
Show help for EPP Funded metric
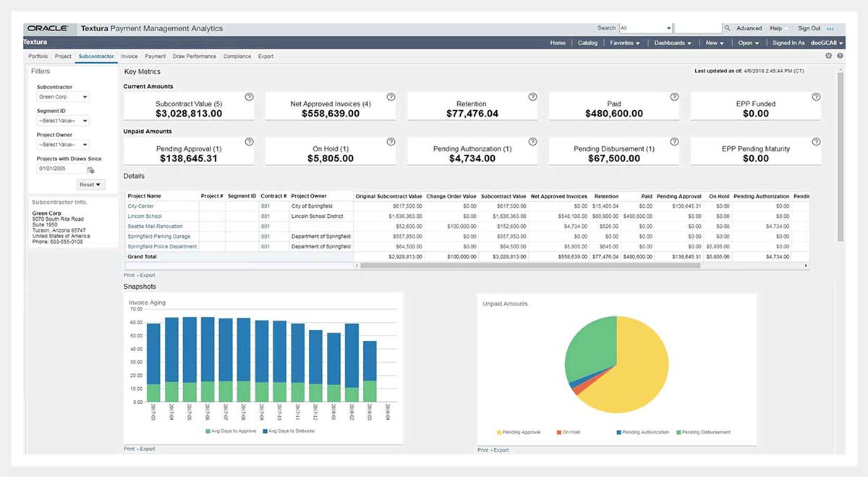pos(816,97)
